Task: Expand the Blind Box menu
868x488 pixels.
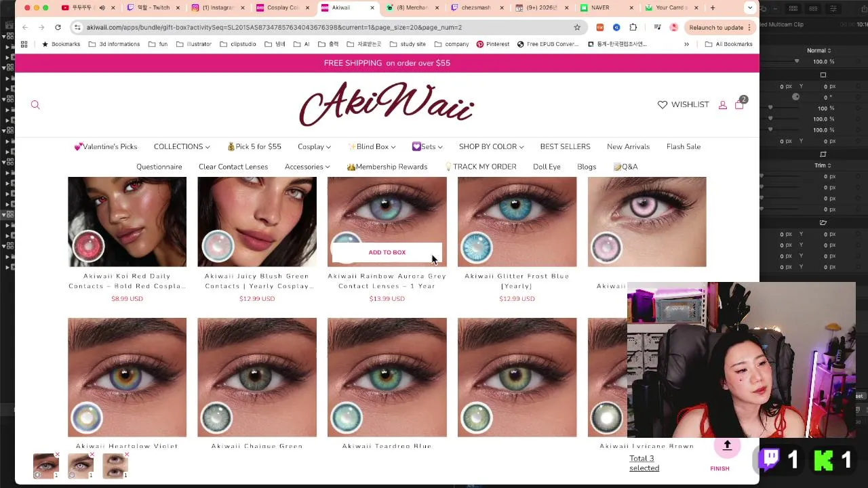Action: tap(372, 146)
